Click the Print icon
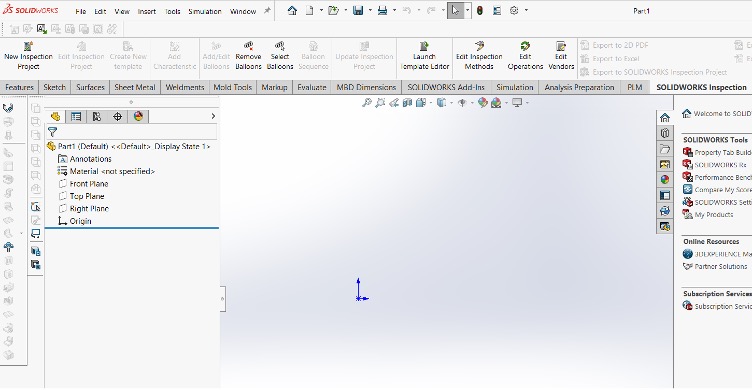The image size is (755, 390). click(382, 11)
